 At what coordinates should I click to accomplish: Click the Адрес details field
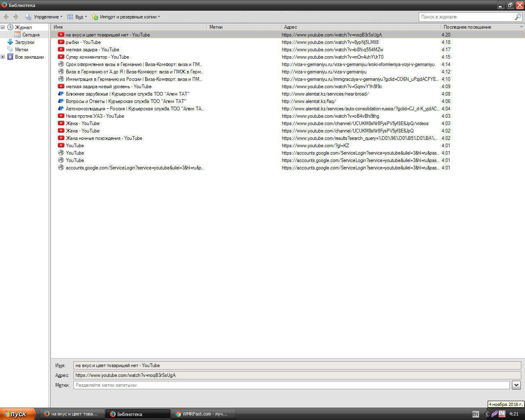(297, 375)
